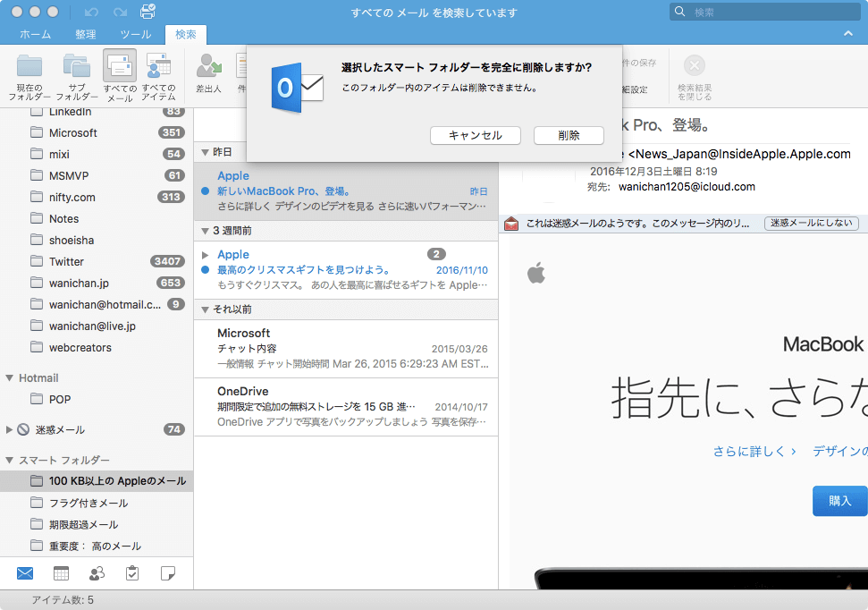The image size is (868, 610).
Task: Click the magnifier icon in search box
Action: pos(679,12)
